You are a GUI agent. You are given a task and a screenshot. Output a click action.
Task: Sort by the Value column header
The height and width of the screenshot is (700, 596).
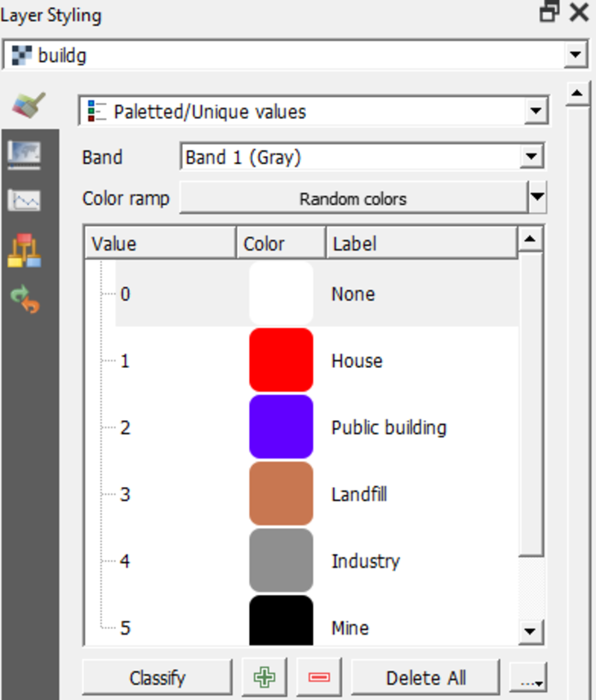click(159, 243)
